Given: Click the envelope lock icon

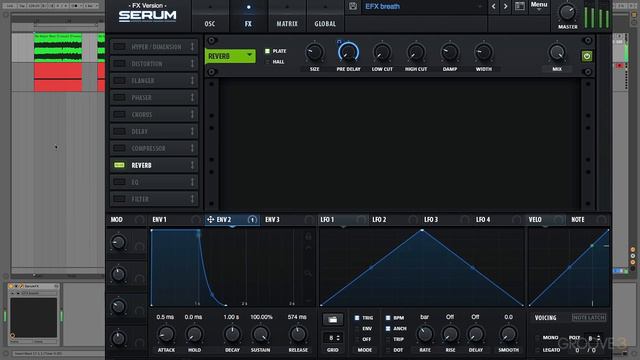Looking at the screenshot, I should (x=308, y=236).
